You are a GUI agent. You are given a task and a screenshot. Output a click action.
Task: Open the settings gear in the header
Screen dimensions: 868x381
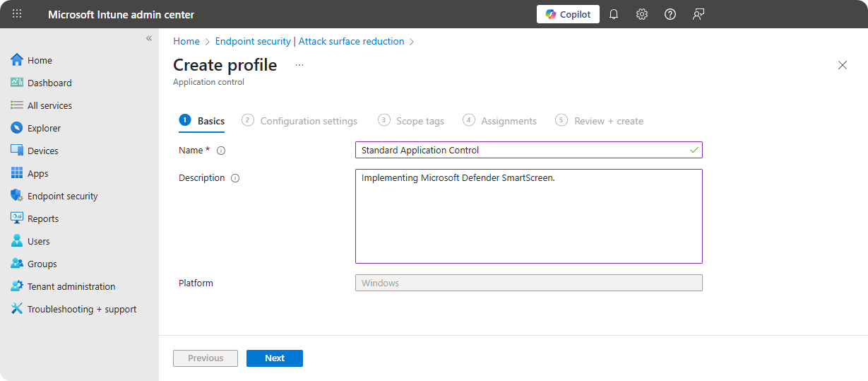click(x=642, y=14)
